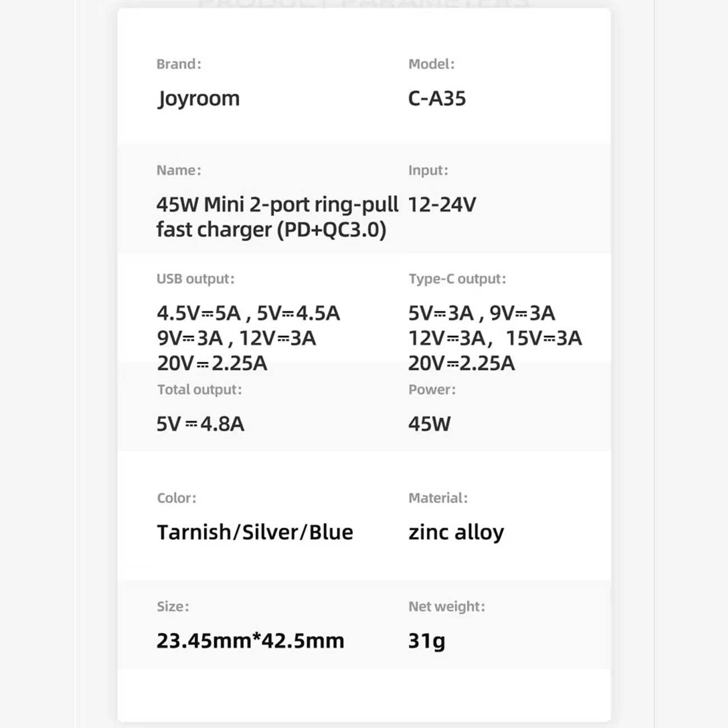Screen dimensions: 728x728
Task: Click the USB output label
Action: [195, 279]
